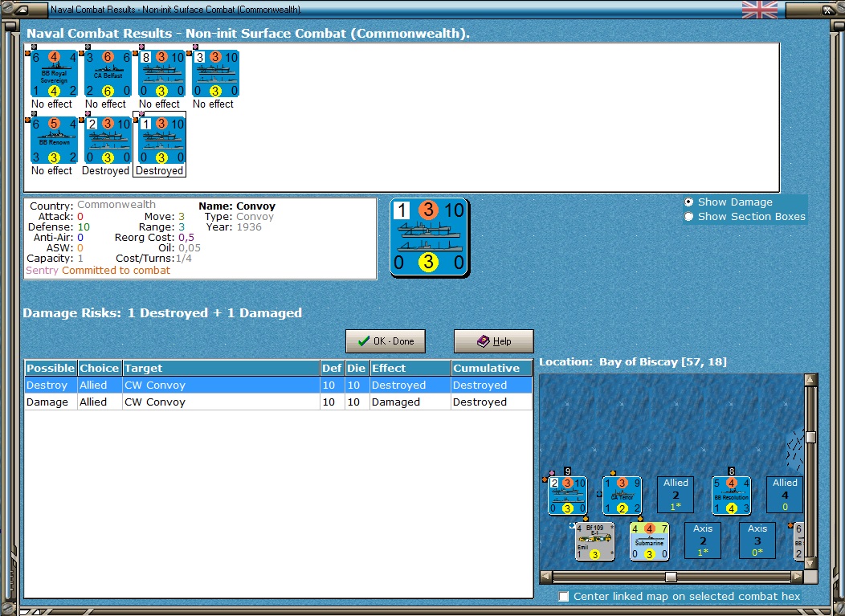845x616 pixels.
Task: Click the Axis 2 section box
Action: click(703, 541)
